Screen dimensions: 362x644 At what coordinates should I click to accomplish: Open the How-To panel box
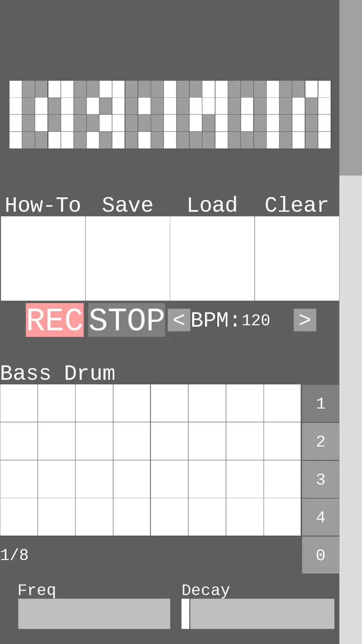[x=43, y=258]
